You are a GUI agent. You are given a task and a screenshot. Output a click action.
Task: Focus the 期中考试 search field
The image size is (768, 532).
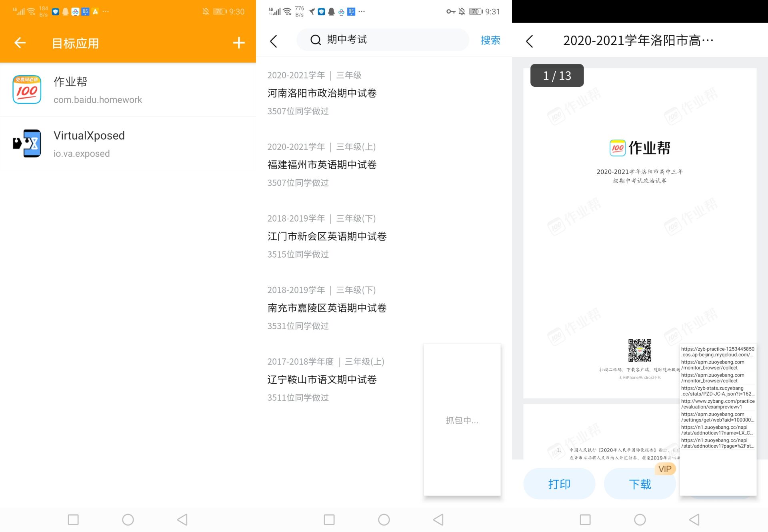(382, 40)
